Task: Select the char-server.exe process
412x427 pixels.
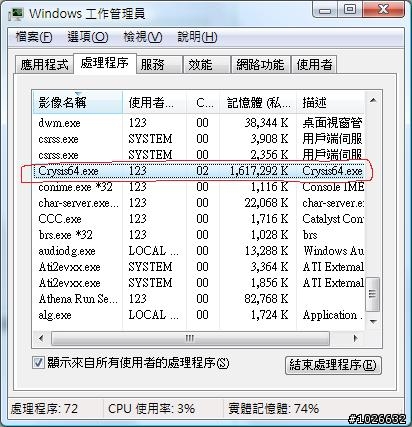Action: point(199,203)
